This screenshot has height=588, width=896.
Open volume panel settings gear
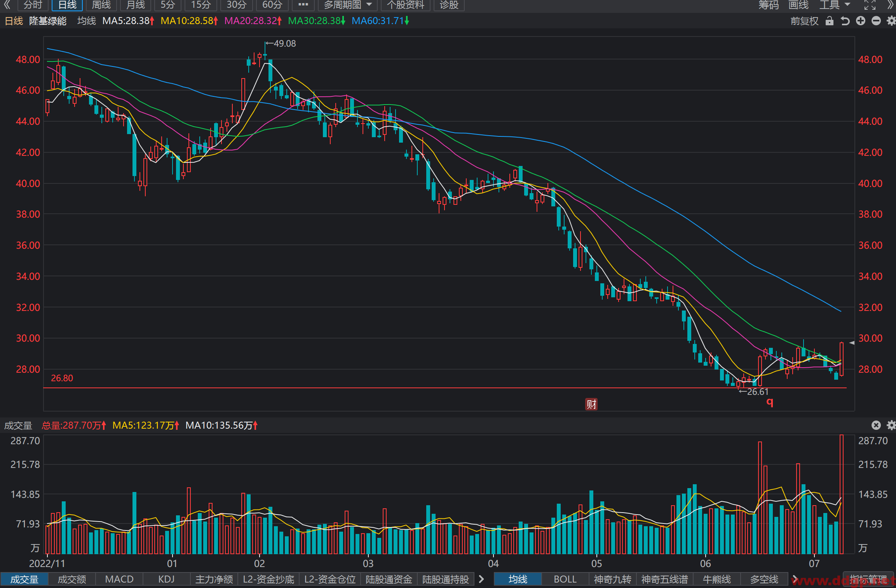pos(891,425)
